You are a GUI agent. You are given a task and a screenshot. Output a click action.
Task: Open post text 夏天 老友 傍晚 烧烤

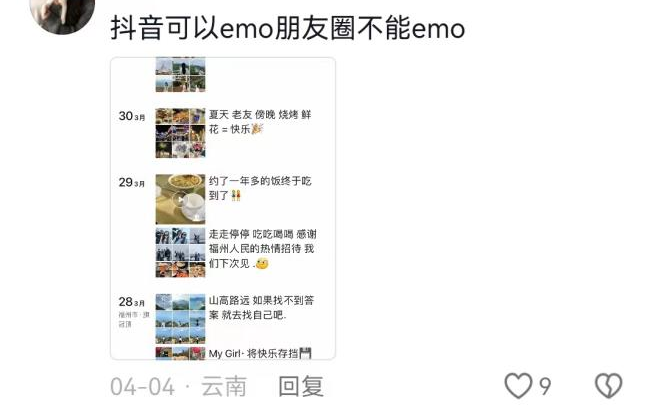click(260, 122)
